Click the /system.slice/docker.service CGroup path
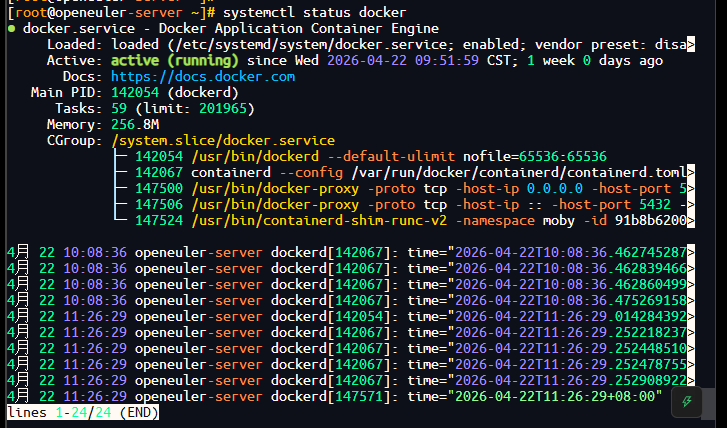 pyautogui.click(x=223, y=141)
